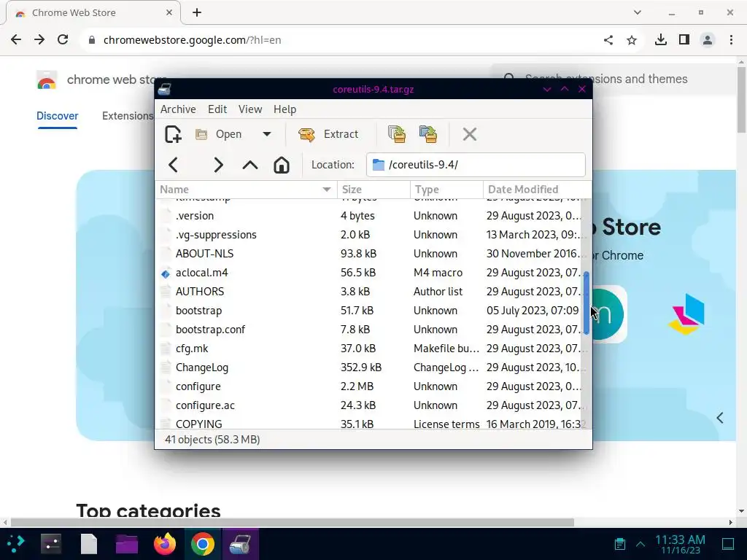Expand the system tray arrow
Viewport: 747px width, 560px height.
[x=640, y=544]
